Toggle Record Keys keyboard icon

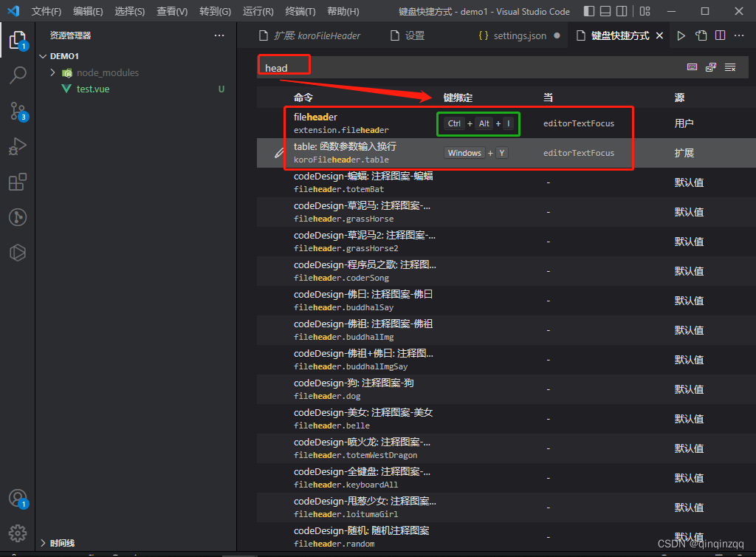coord(692,67)
